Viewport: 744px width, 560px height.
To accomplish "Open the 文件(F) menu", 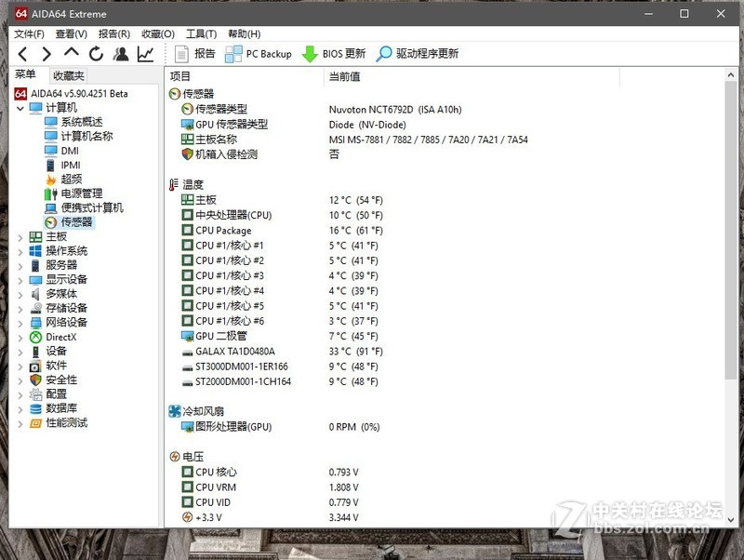I will (29, 33).
